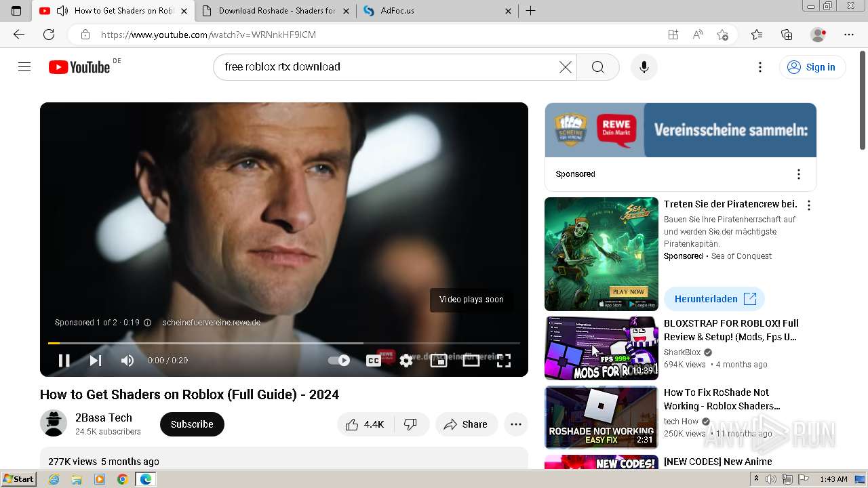Screen dimensions: 868x488
Task: Skip to next video button
Action: tap(96, 361)
